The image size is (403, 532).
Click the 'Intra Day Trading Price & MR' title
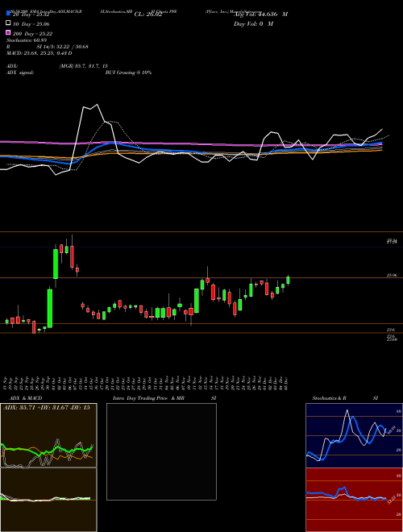click(x=148, y=398)
